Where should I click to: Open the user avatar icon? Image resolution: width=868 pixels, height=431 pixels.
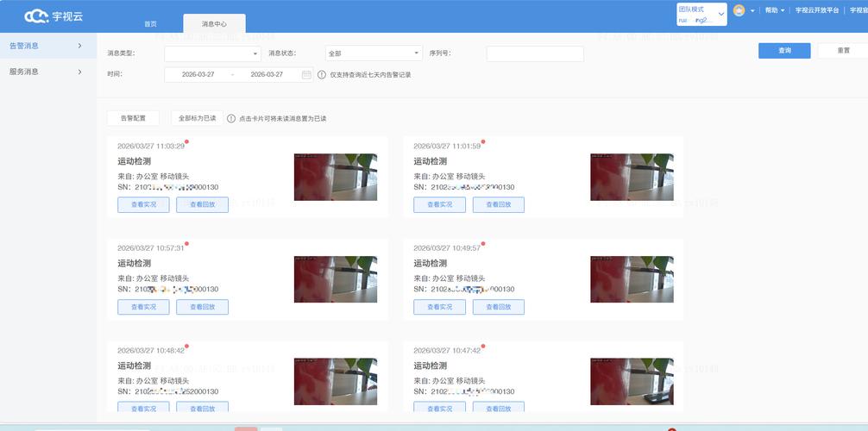point(739,10)
